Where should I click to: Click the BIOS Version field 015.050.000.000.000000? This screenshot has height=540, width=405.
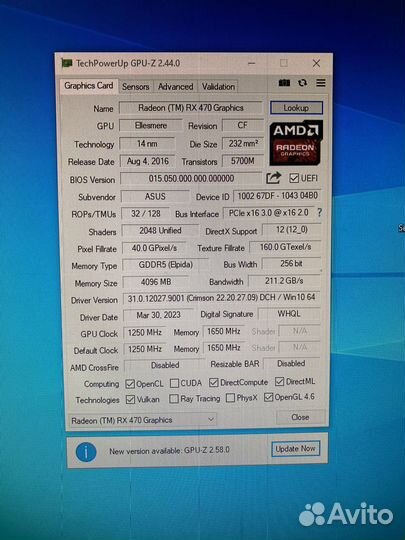[191, 178]
